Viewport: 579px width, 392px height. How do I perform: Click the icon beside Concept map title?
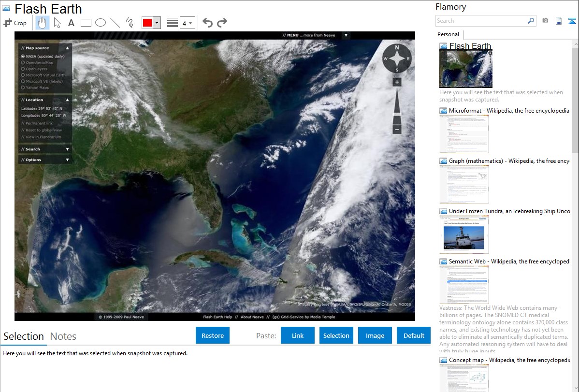[443, 360]
